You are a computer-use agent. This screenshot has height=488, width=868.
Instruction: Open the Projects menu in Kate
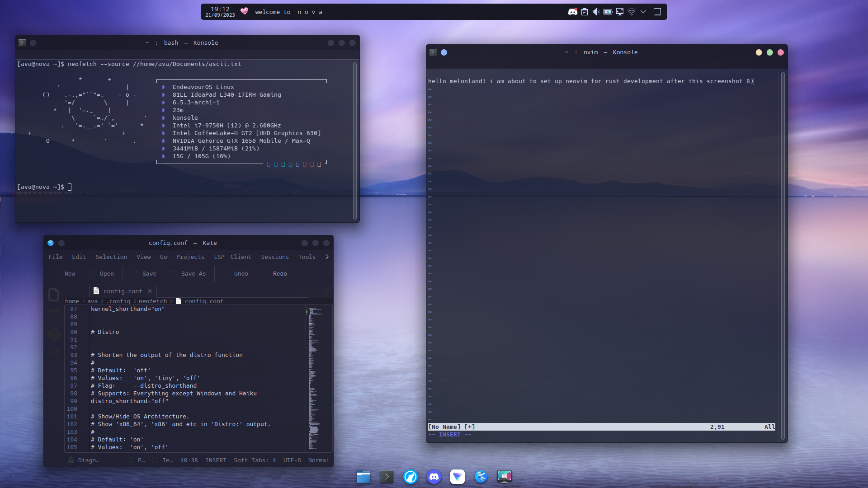190,257
